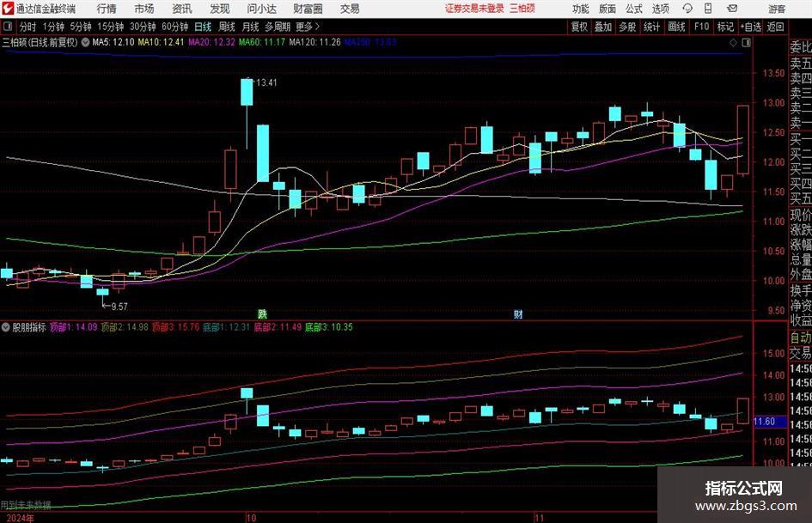Click the 游客 guest account label
812x523 pixels.
[777, 9]
